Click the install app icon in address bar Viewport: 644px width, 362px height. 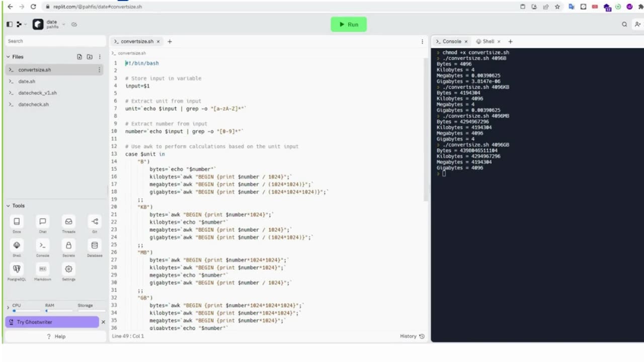(x=534, y=7)
